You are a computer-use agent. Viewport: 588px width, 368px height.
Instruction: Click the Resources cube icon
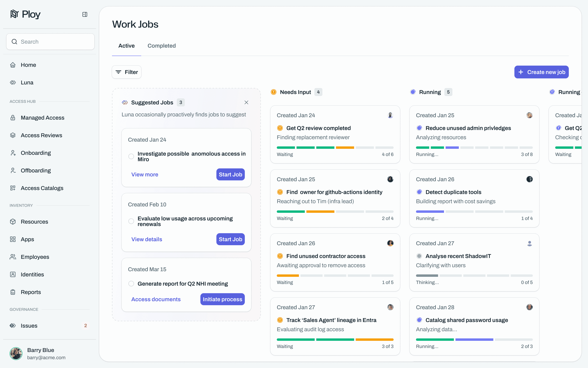tap(13, 222)
